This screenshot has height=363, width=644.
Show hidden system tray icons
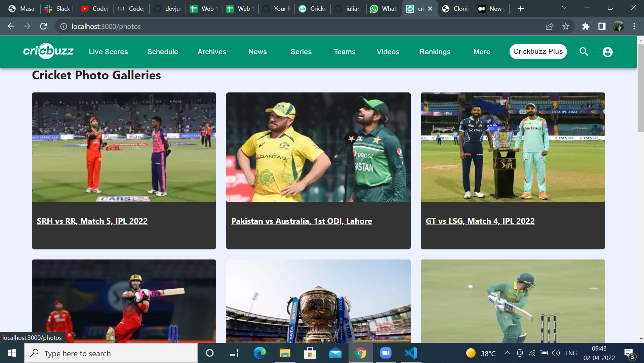(508, 353)
